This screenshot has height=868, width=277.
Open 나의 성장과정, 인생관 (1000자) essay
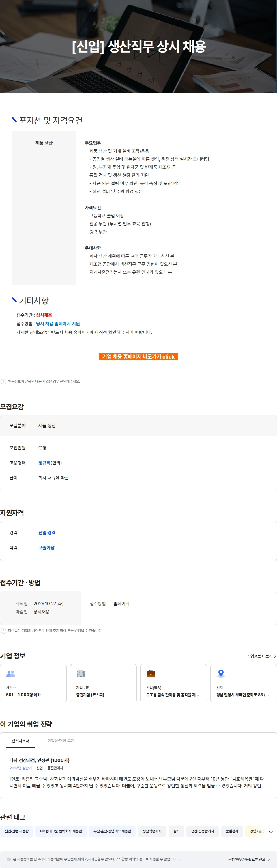click(40, 760)
